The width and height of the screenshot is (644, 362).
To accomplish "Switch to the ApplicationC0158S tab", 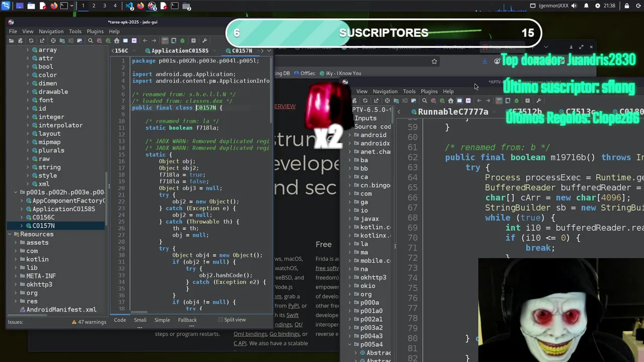I will tap(180, 51).
